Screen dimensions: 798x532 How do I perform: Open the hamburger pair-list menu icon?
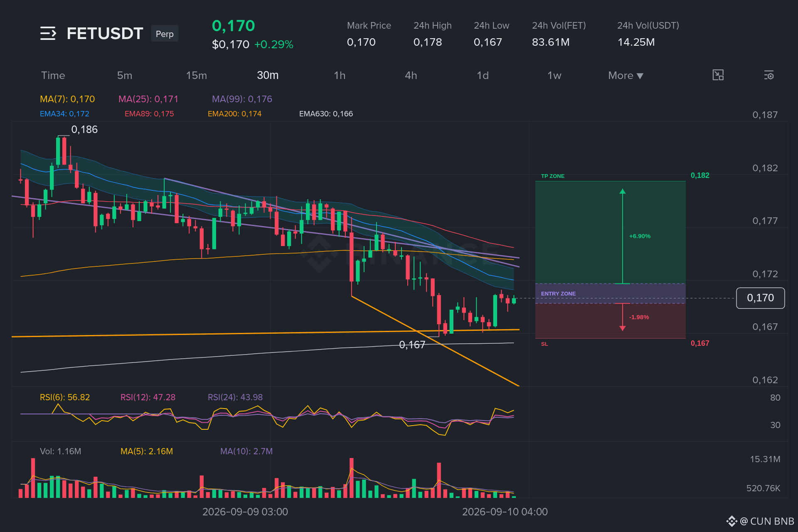click(48, 33)
